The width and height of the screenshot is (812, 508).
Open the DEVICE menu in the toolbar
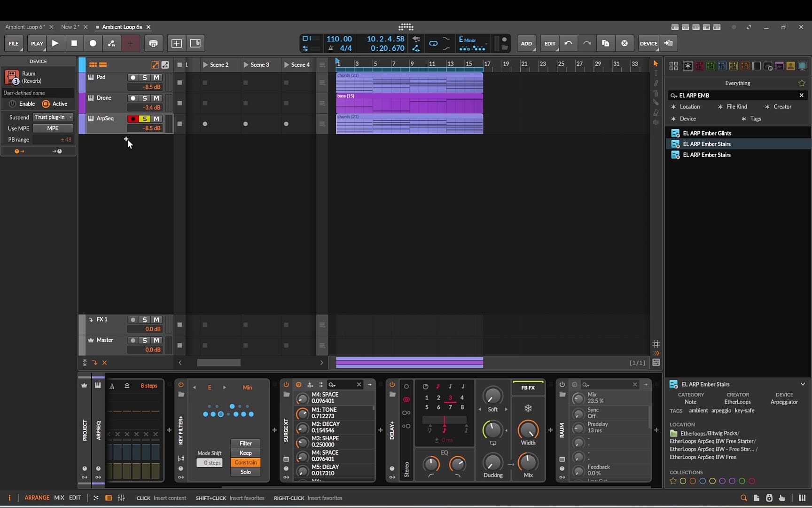[x=648, y=43]
